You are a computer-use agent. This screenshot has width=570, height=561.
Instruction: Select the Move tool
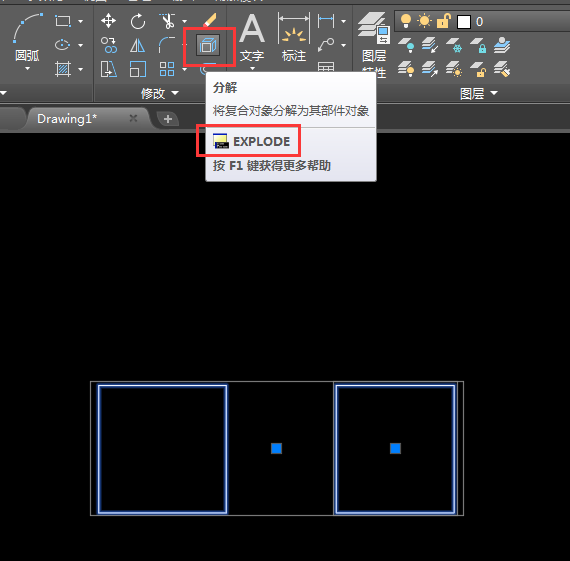pyautogui.click(x=108, y=21)
